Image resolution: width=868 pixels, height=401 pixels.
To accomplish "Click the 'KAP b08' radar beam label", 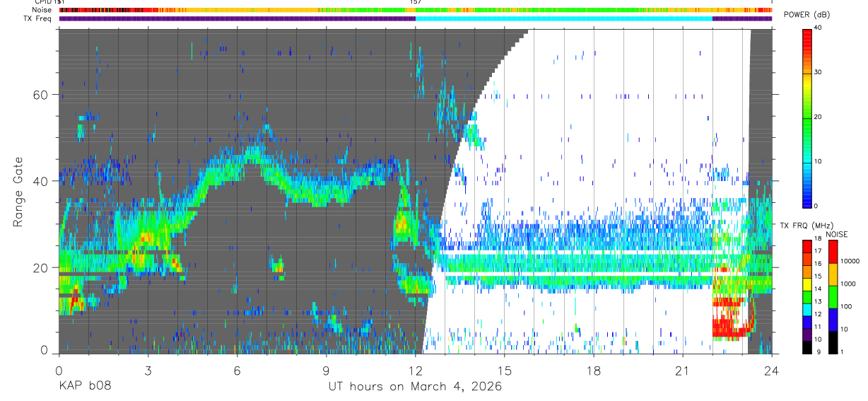I will 84,387.
